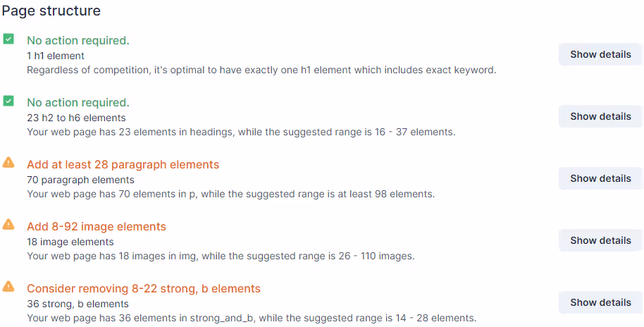Click orange warning icon for image elements
The image size is (644, 327).
click(x=8, y=225)
